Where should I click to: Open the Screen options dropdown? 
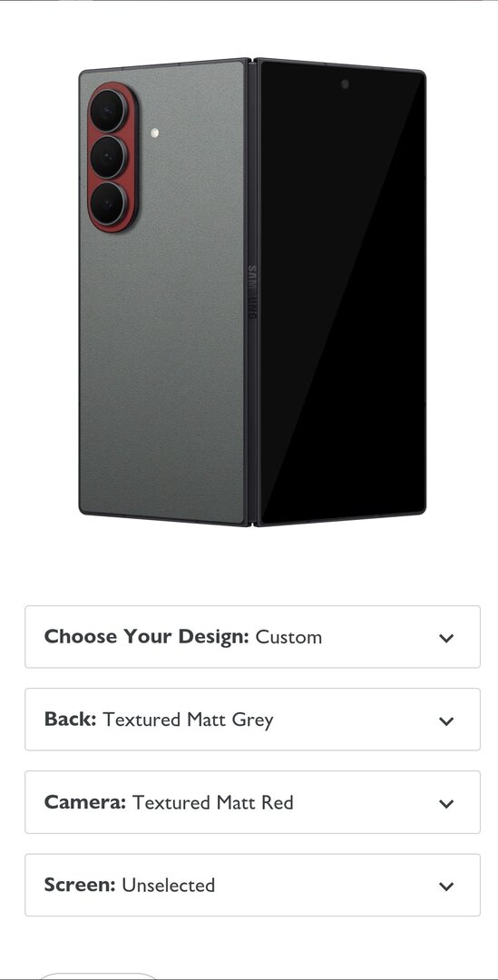tap(252, 885)
